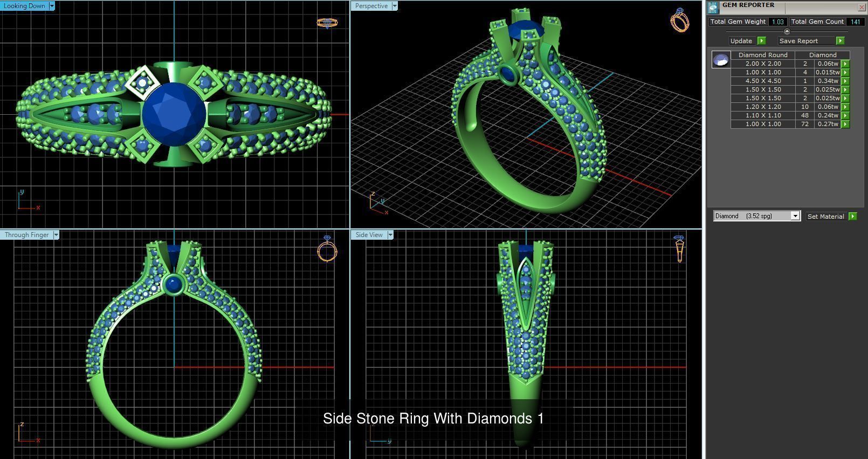Viewport: 868px width, 459px height.
Task: Click the green arrow beside Update
Action: click(762, 41)
